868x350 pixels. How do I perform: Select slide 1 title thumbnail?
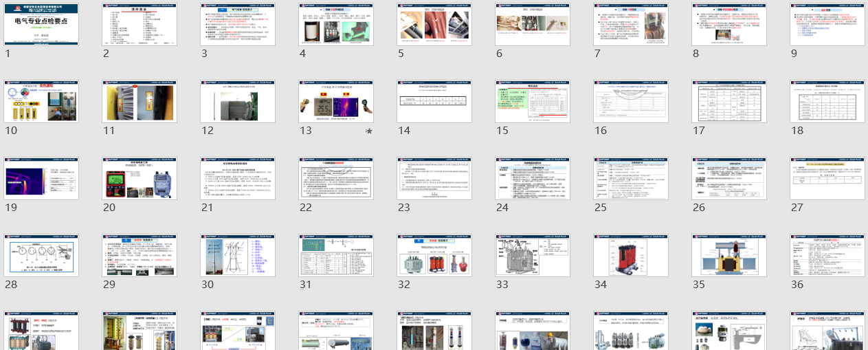(x=41, y=24)
